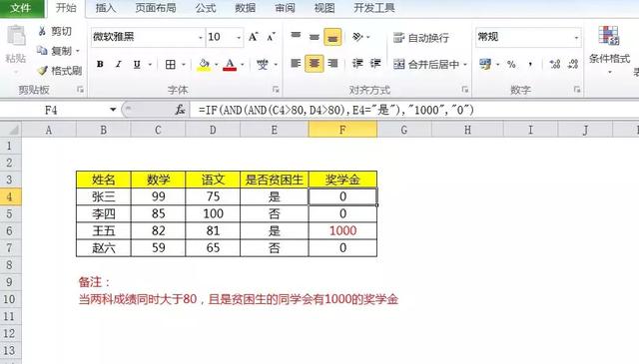
Task: Click the Copy icon
Action: tap(42, 51)
